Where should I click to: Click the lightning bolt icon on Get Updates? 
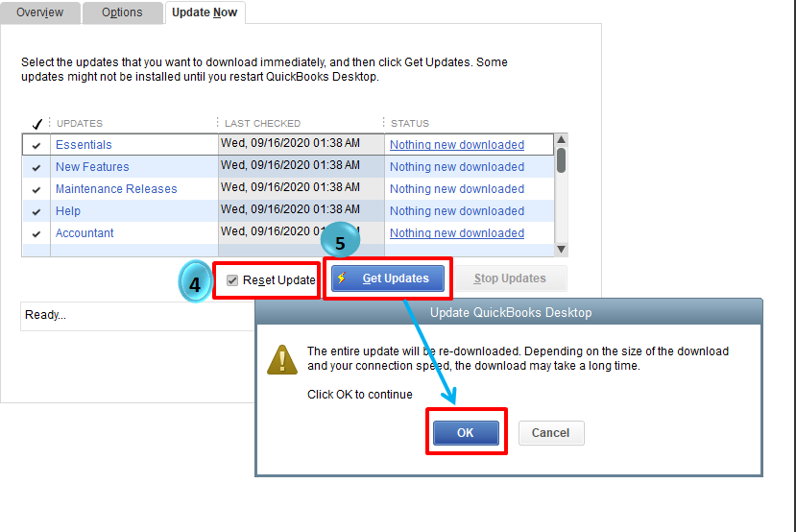(343, 278)
